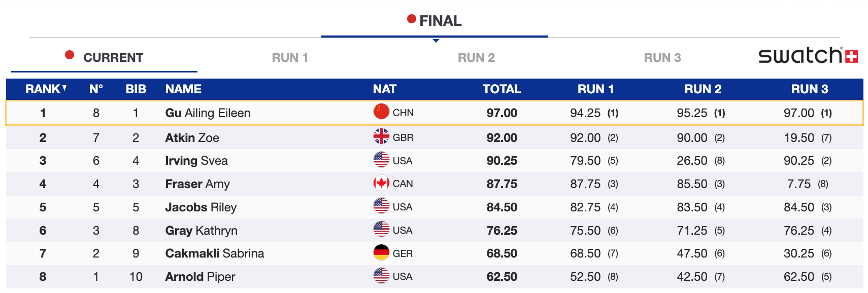Screen dimensions: 868x293
Task: Click the USA flag beside Arnold Piper
Action: [381, 276]
